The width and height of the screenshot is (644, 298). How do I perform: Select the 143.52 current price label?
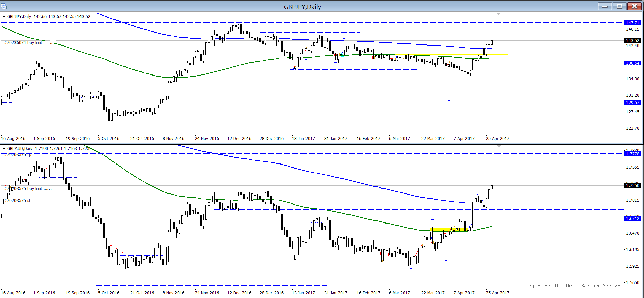[633, 40]
